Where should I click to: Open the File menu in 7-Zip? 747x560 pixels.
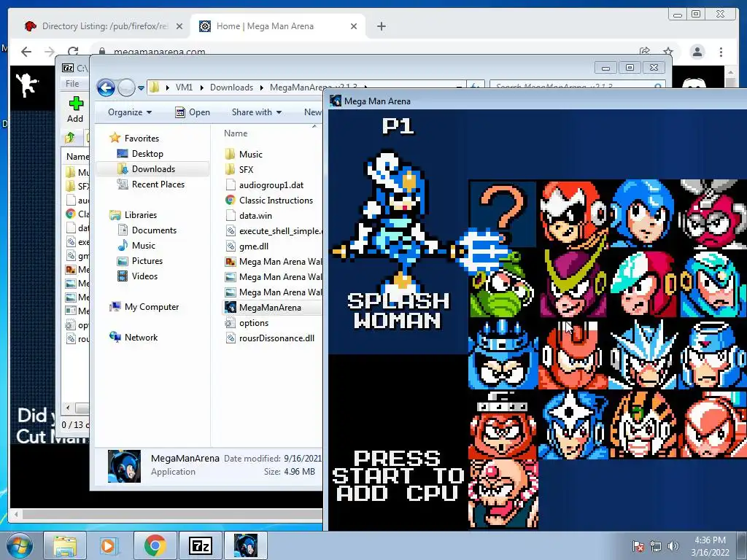click(x=72, y=84)
